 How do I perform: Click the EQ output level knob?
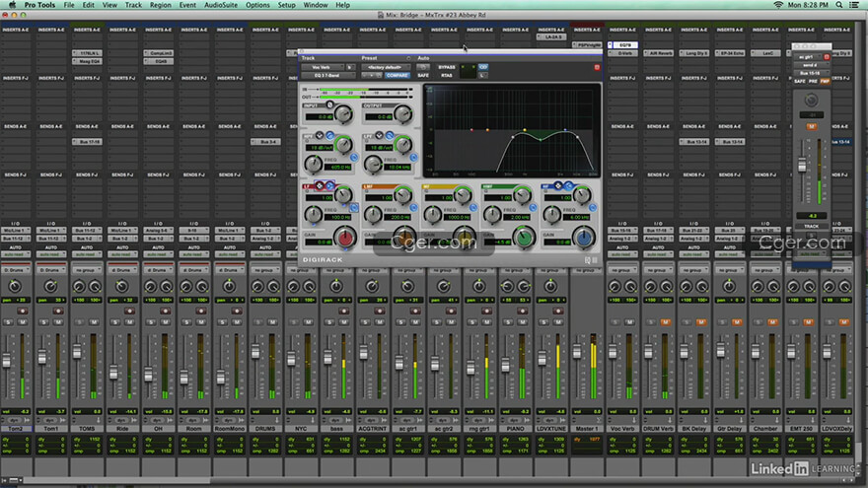403,114
